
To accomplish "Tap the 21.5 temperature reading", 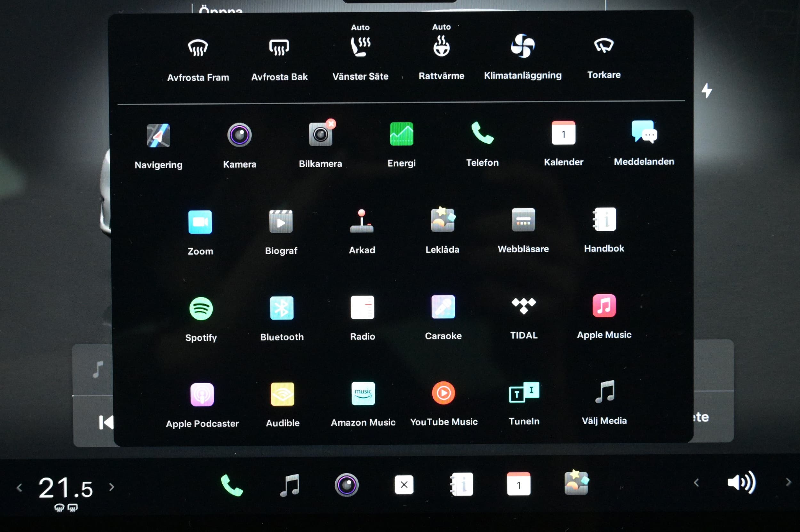I will coord(66,488).
